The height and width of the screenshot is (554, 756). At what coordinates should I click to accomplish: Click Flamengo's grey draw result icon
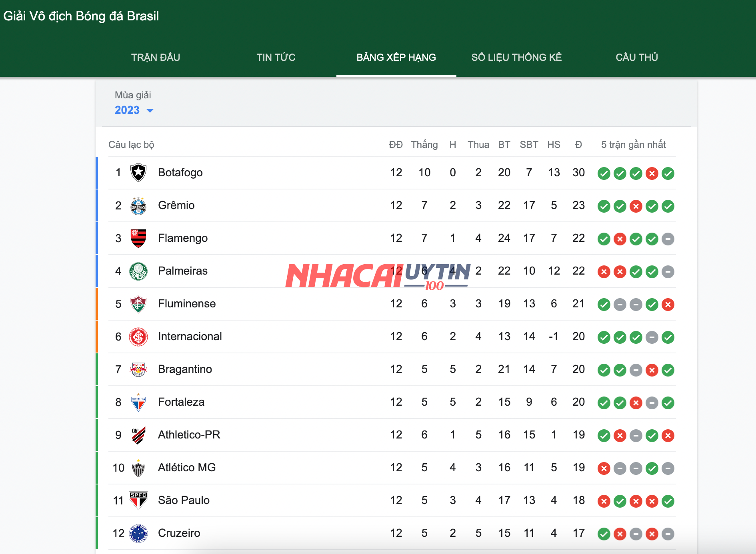668,239
